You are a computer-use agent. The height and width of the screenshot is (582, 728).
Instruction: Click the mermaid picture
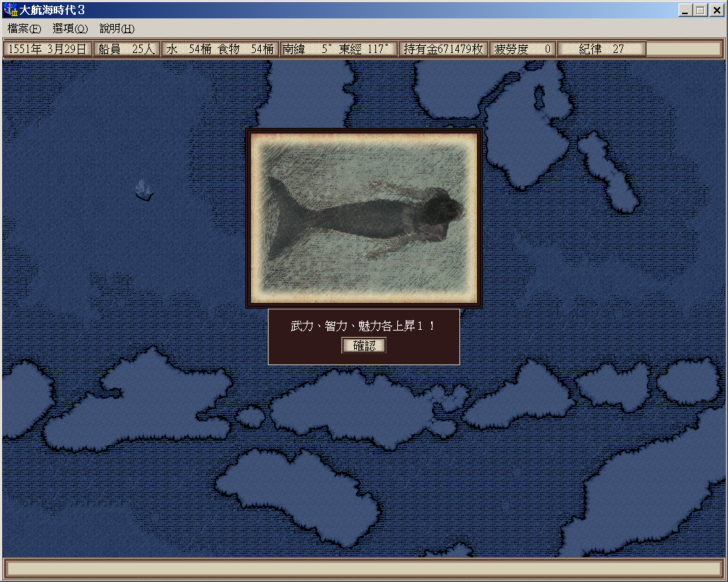click(364, 218)
